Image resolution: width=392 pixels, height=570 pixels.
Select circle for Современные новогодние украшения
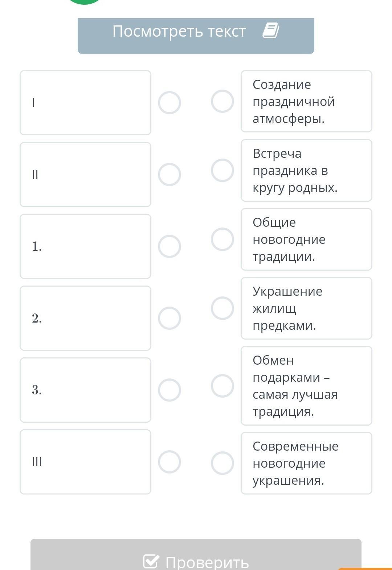pos(222,463)
